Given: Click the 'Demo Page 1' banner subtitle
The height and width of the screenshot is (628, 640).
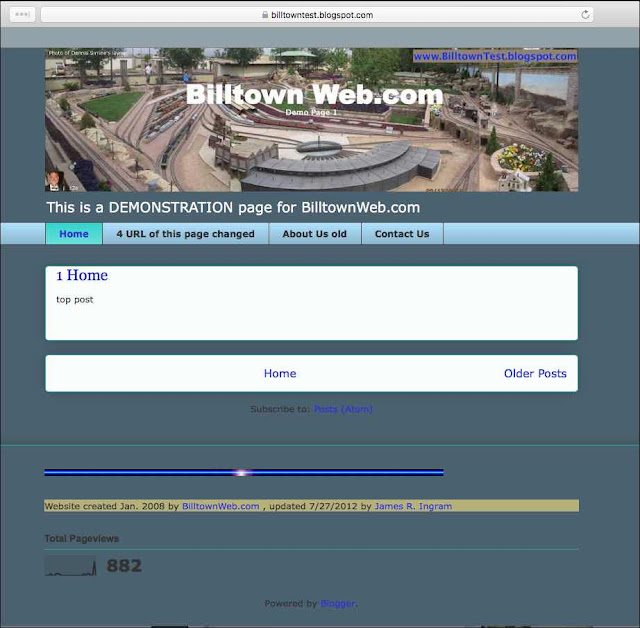Looking at the screenshot, I should click(x=311, y=112).
